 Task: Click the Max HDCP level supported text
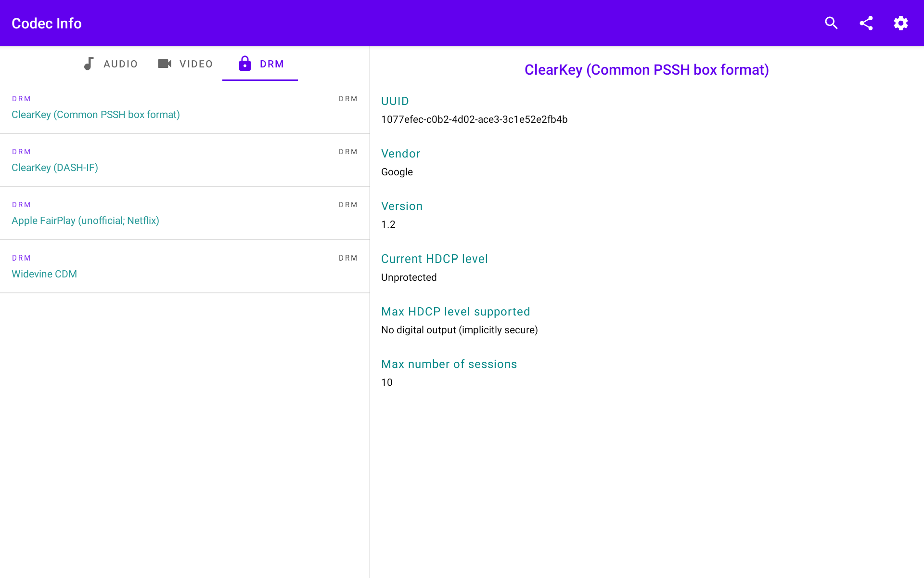[x=455, y=312]
